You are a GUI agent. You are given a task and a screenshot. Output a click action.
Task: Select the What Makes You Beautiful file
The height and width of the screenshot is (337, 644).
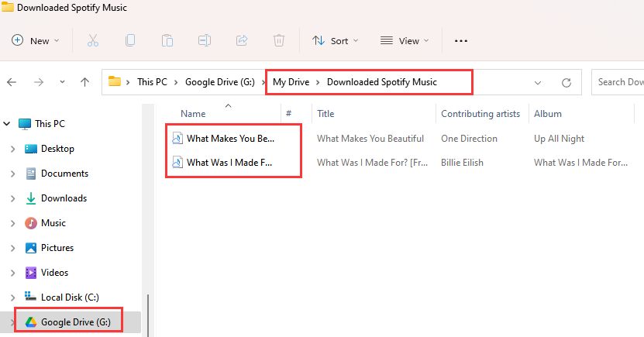pos(230,139)
